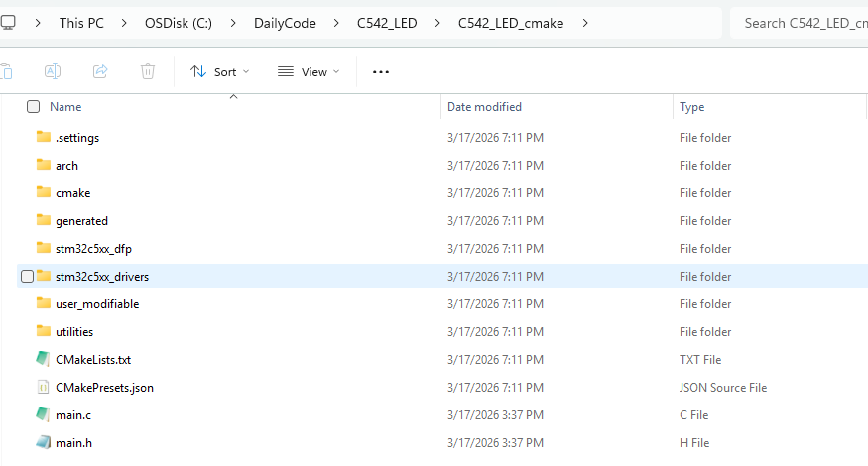Open the See more ellipsis menu
The width and height of the screenshot is (868, 466).
[x=381, y=72]
